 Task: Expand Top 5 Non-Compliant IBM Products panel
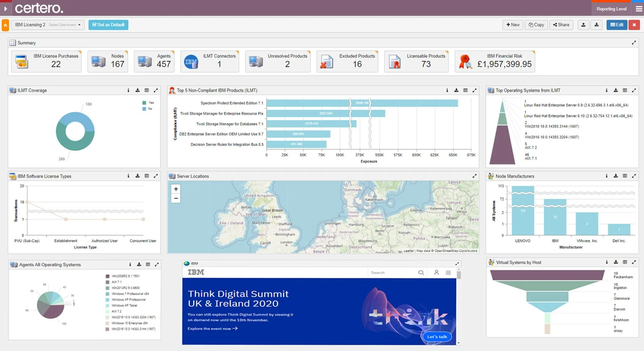475,90
